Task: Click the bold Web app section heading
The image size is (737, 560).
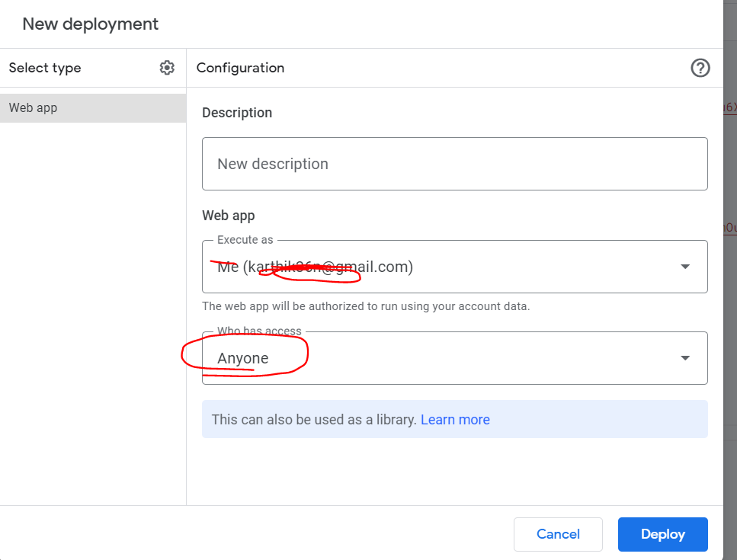Action: click(228, 216)
